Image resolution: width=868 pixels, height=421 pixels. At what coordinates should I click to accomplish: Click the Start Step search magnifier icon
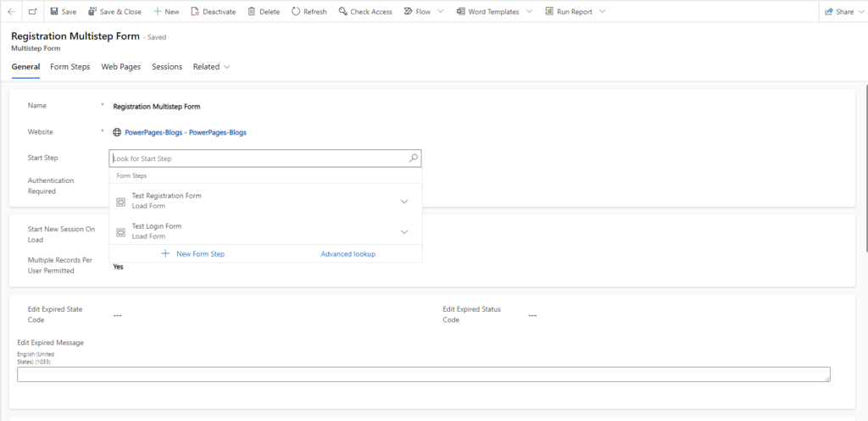(413, 158)
